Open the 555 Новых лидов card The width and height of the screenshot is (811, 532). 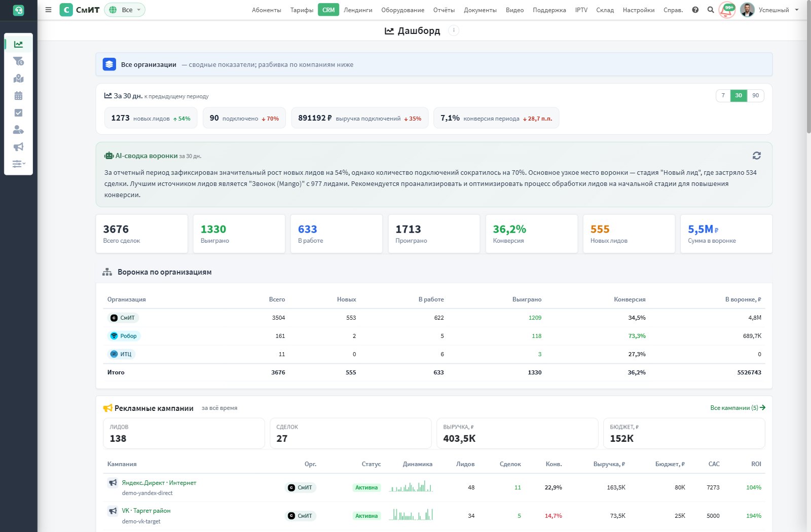(x=629, y=234)
